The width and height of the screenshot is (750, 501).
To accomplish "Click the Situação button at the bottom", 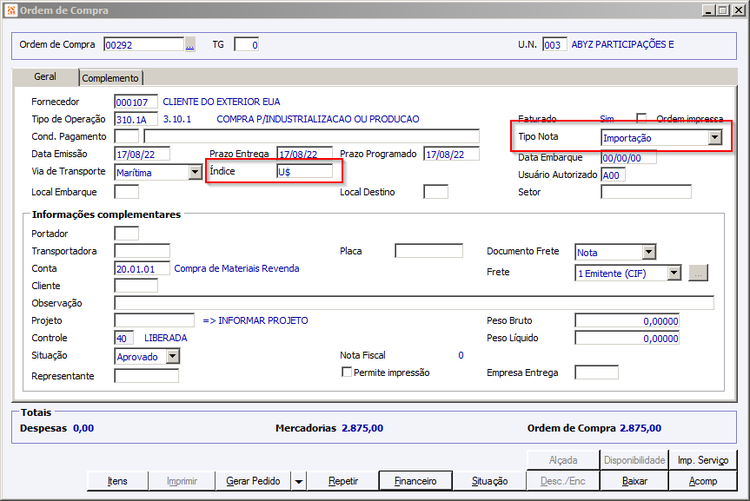I will 489,481.
